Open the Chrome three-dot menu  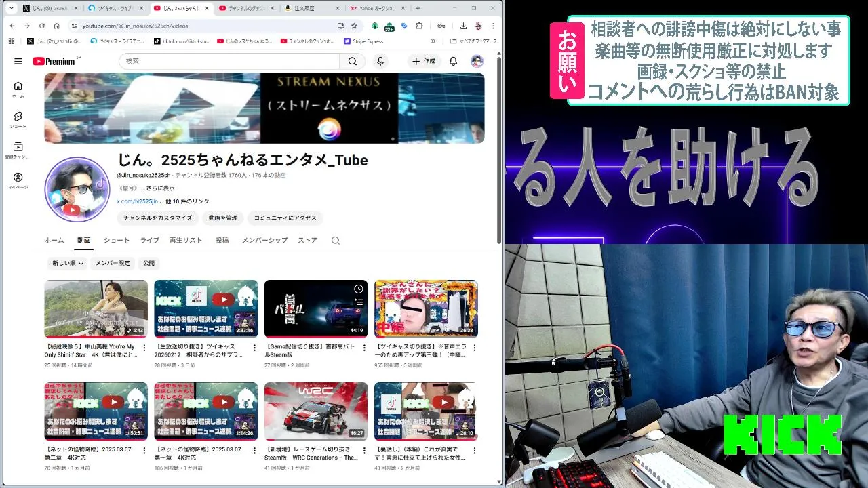coord(493,26)
